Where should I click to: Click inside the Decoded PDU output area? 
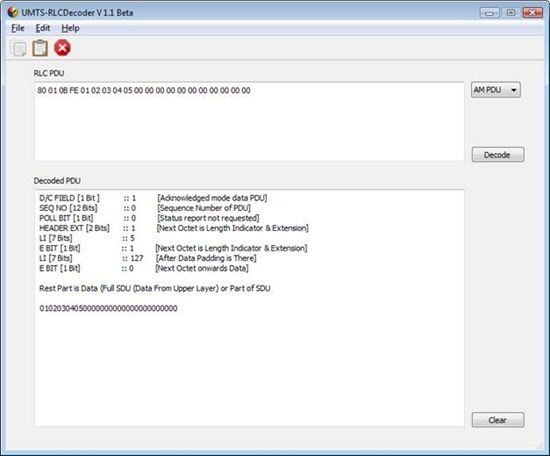click(249, 308)
